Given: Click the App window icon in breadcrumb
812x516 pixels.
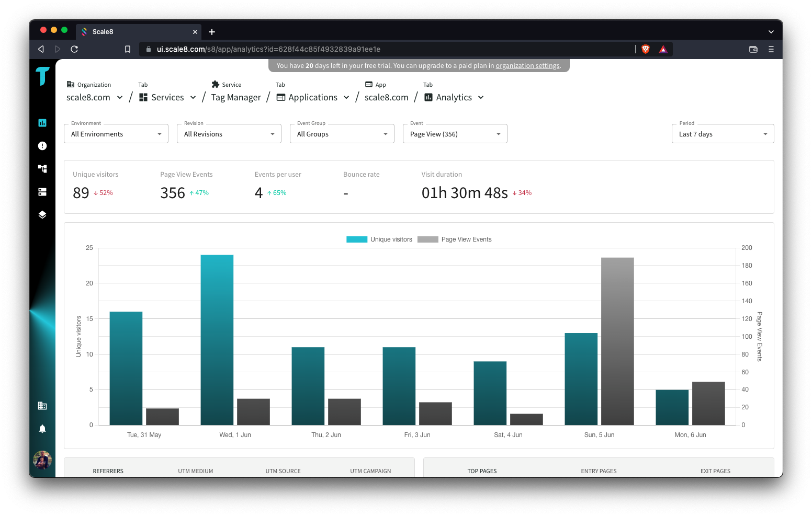Looking at the screenshot, I should [369, 84].
